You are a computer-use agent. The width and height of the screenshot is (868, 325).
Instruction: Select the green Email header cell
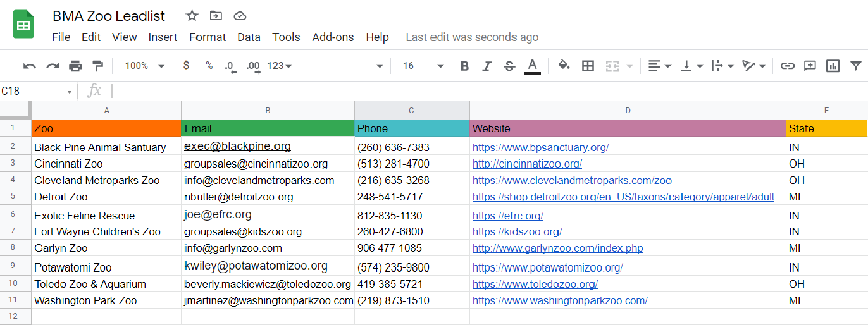pyautogui.click(x=268, y=128)
